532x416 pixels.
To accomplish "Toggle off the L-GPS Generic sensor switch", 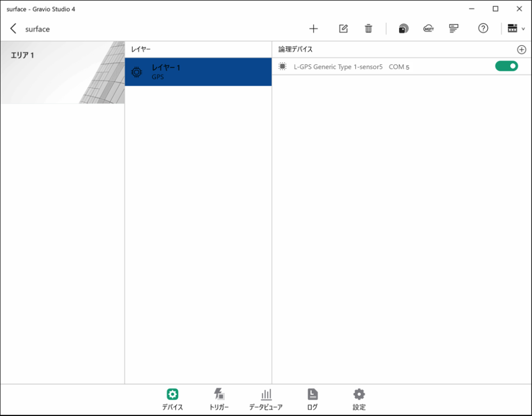I will [506, 66].
